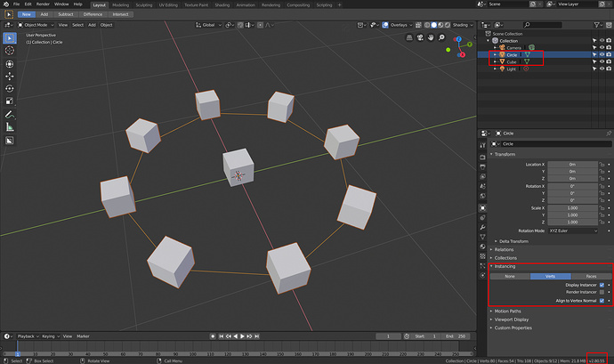Viewport: 614px width, 364px height.
Task: Click the Subtract selection mode button
Action: click(65, 14)
